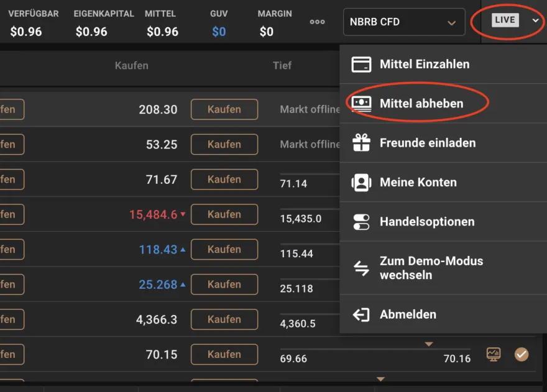This screenshot has height=392, width=547.
Task: Open the NBRB CFD dropdown
Action: [x=403, y=22]
